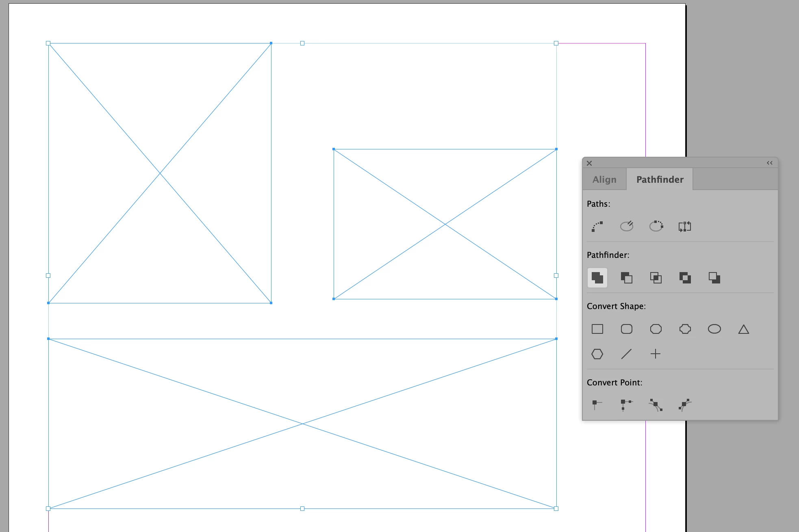Convert shape to beveled rectangle

pos(656,329)
